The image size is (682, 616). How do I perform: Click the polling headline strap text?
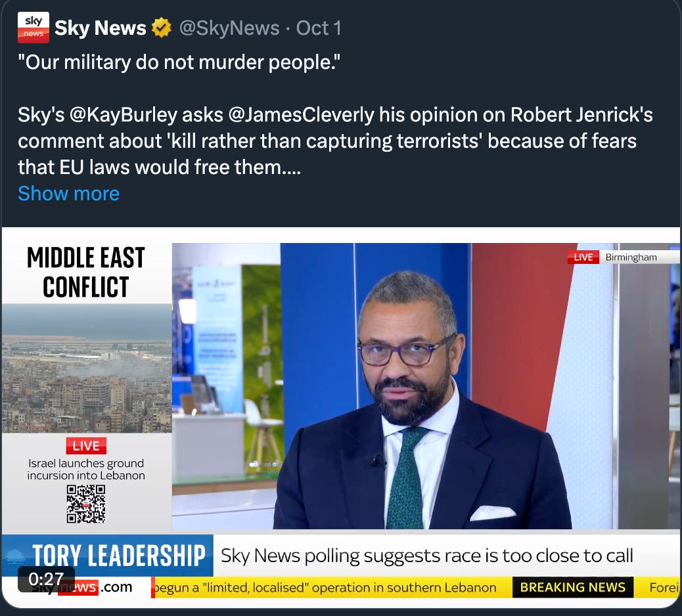426,556
